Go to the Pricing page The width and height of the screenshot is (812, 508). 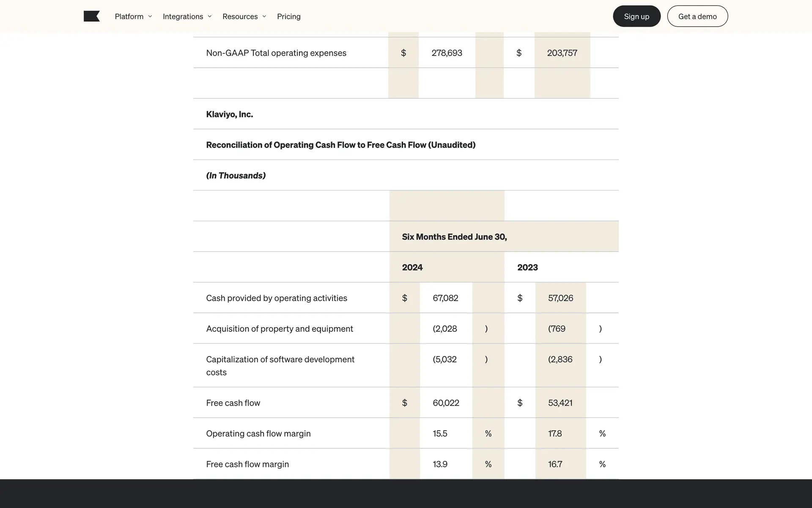(288, 17)
